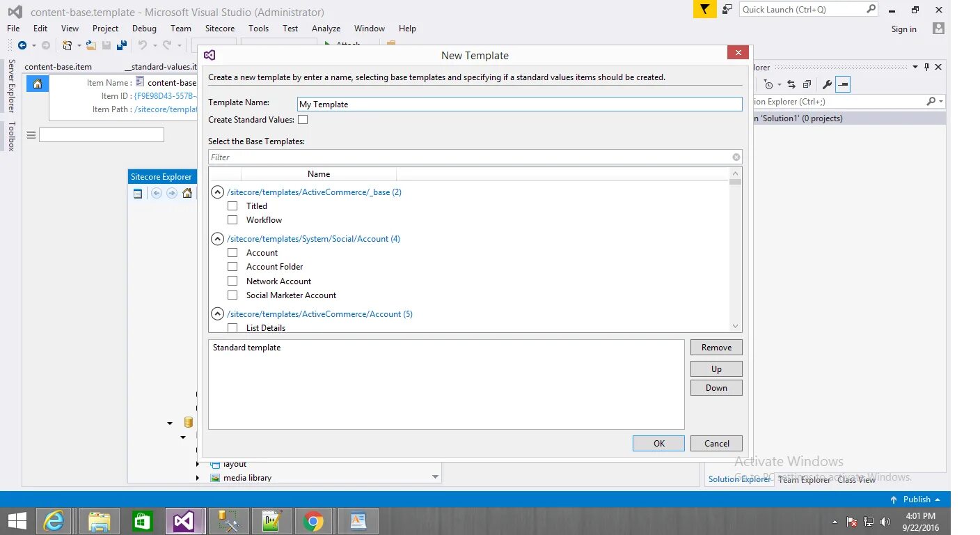Viewport: 980px width, 535px height.
Task: Open the Sitecore menu
Action: (x=220, y=29)
